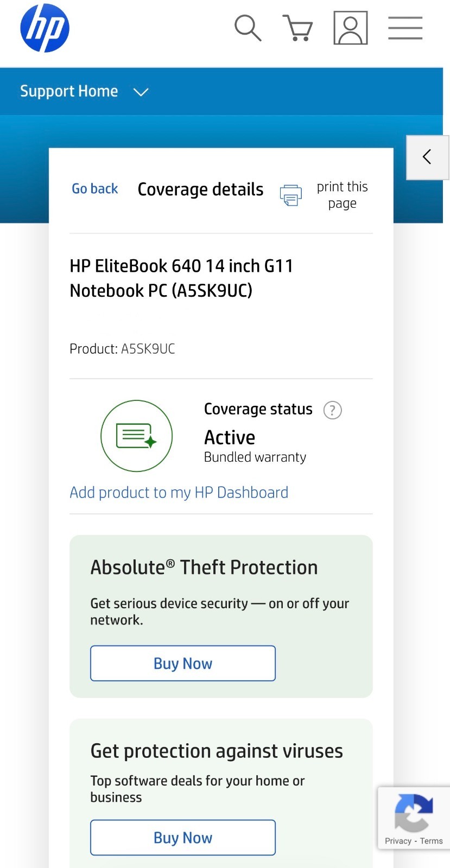450x868 pixels.
Task: Expand the Support Home dropdown chevron
Action: (x=141, y=92)
